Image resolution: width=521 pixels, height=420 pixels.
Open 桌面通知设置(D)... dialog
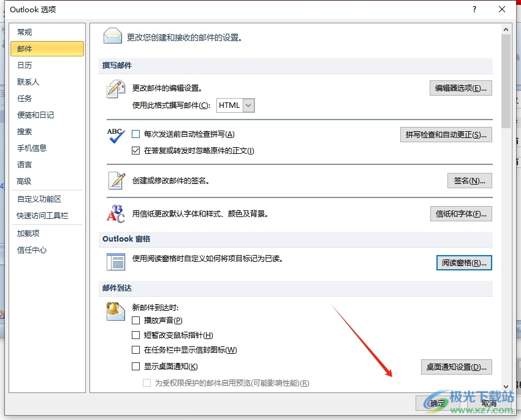coord(456,367)
